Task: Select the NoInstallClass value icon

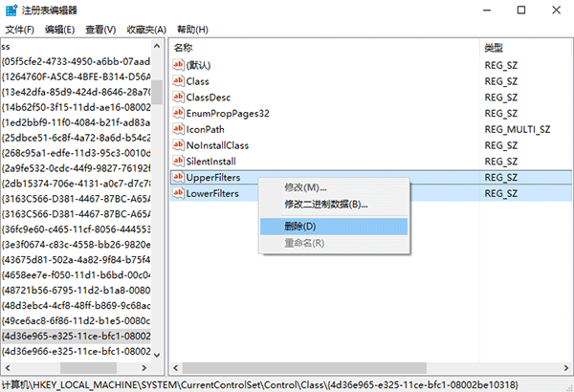Action: (x=178, y=145)
